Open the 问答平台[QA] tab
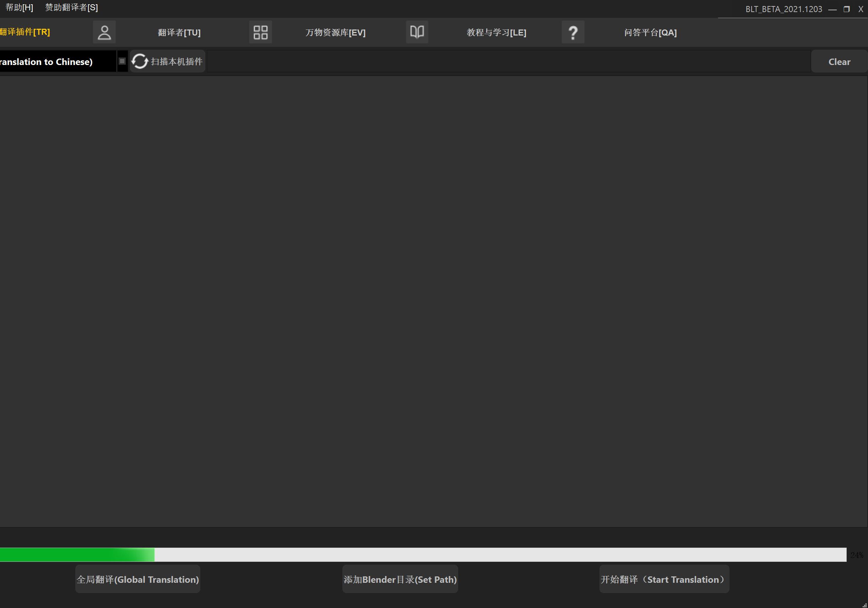The image size is (868, 608). [x=650, y=33]
